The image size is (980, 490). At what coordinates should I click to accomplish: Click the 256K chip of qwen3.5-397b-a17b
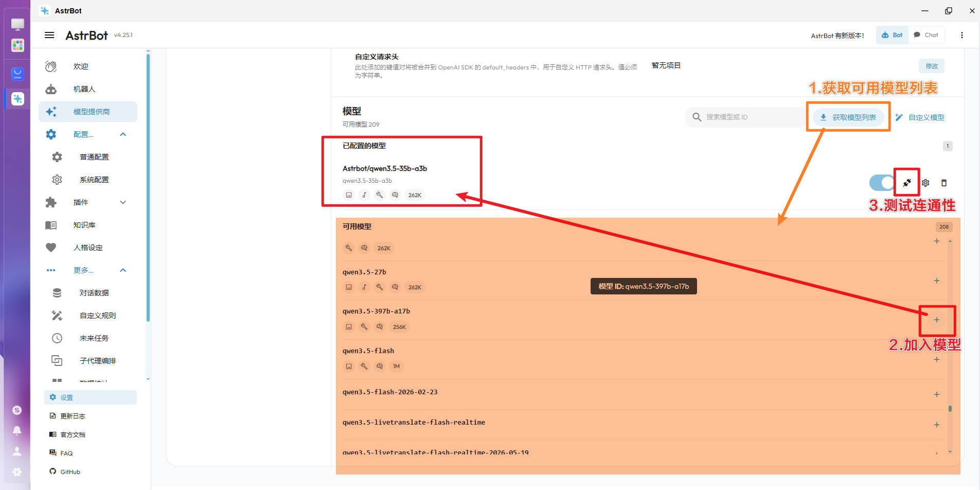[399, 327]
